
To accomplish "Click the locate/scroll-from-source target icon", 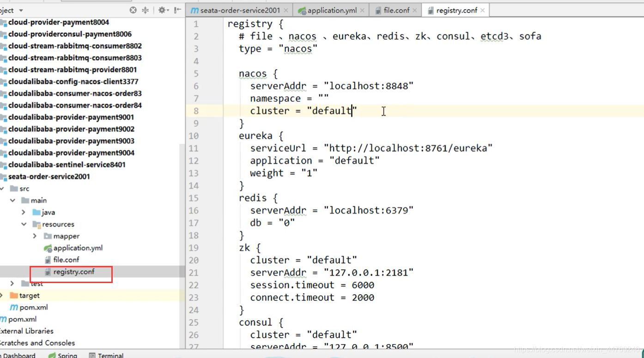I will tap(133, 10).
